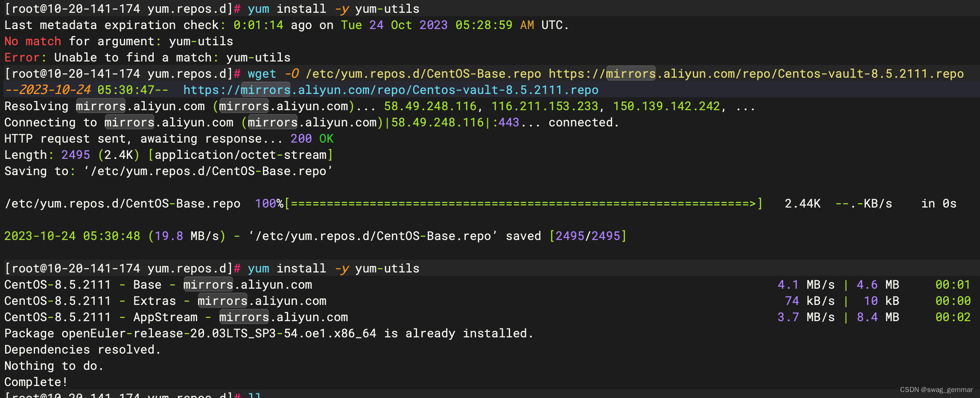Click the 'Connecting to mirrors.aliyun.com' line
The width and height of the screenshot is (980, 398).
pyautogui.click(x=312, y=122)
